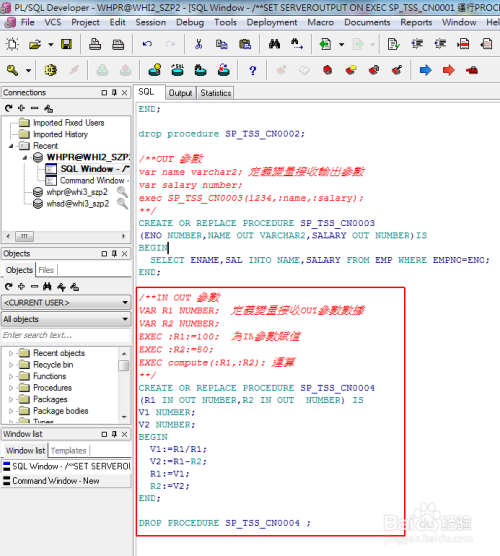Click the green arrow navigate back icon
500x556 pixels.
point(326,44)
